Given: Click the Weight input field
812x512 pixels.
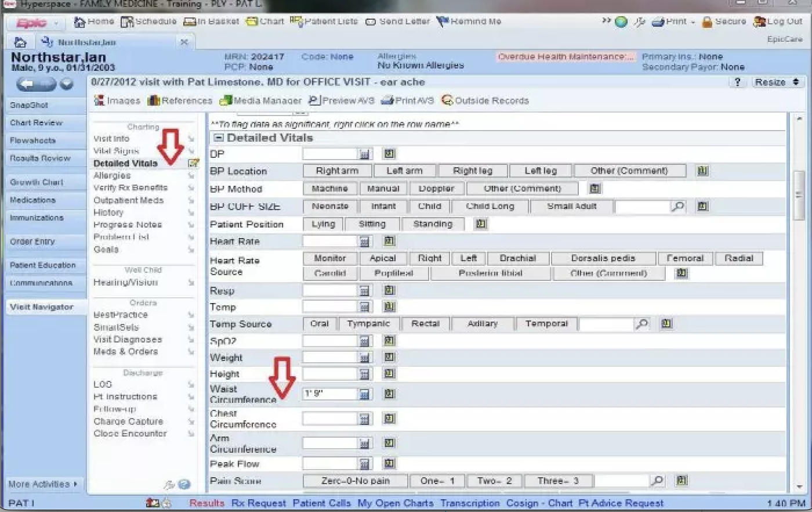Looking at the screenshot, I should [x=329, y=358].
